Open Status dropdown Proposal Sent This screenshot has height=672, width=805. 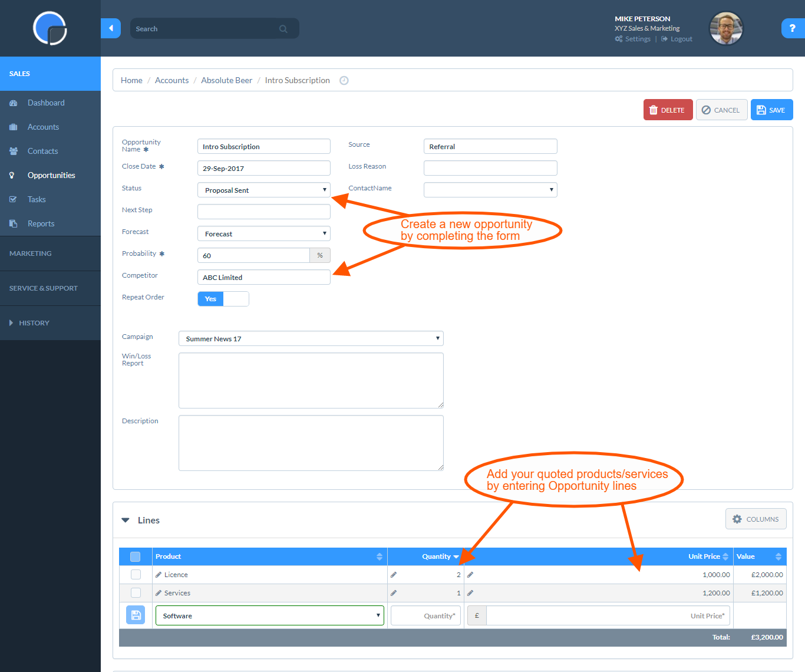click(x=264, y=190)
